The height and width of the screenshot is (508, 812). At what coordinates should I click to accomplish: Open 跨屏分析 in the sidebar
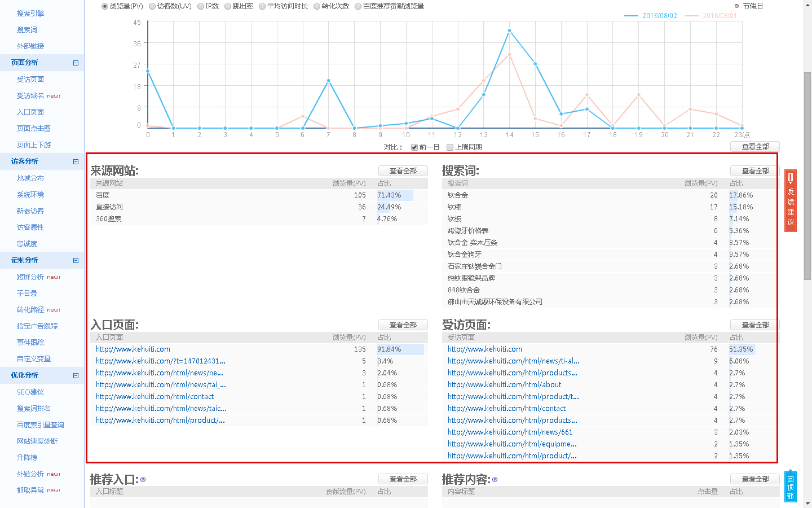click(30, 277)
